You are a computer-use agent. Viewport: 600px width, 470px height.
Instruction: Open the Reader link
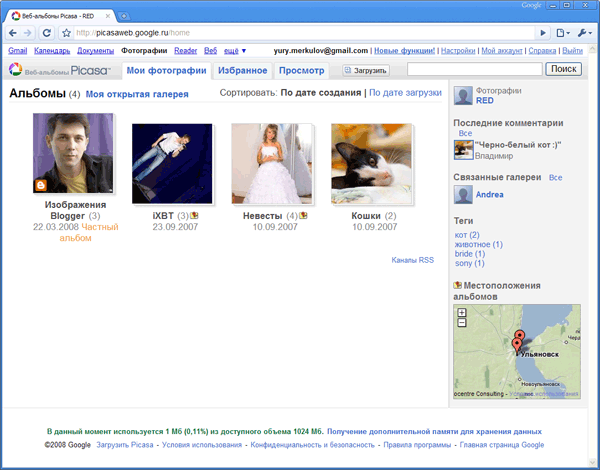coord(186,51)
